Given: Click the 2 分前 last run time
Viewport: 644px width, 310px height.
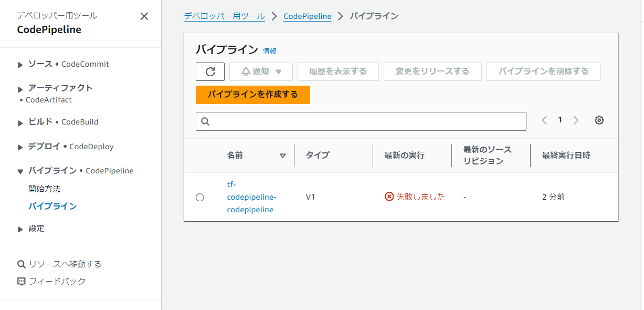Looking at the screenshot, I should click(x=553, y=197).
